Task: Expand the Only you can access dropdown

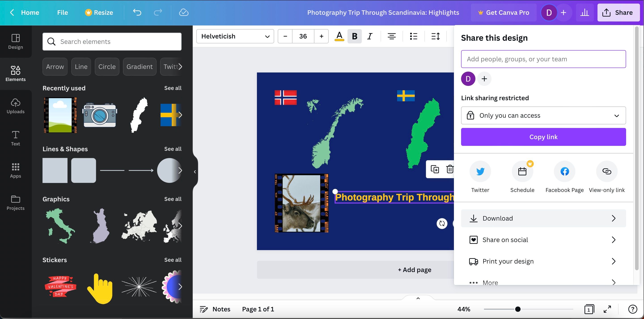Action: [x=543, y=115]
